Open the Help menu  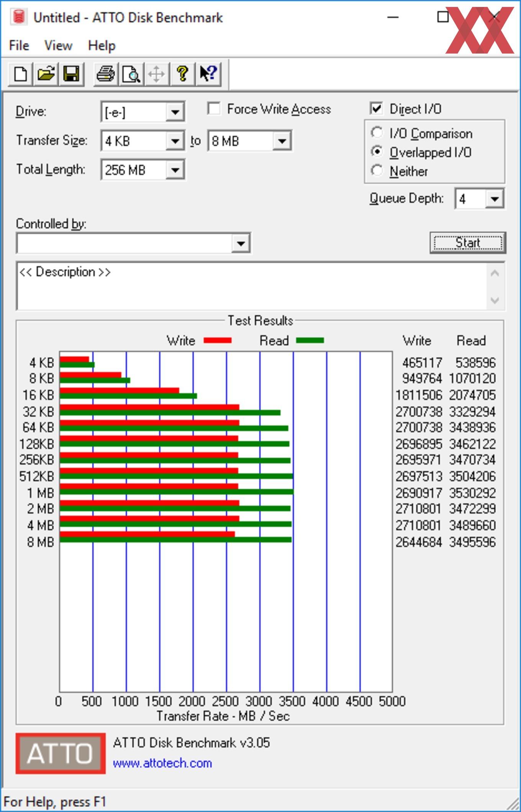pyautogui.click(x=102, y=46)
